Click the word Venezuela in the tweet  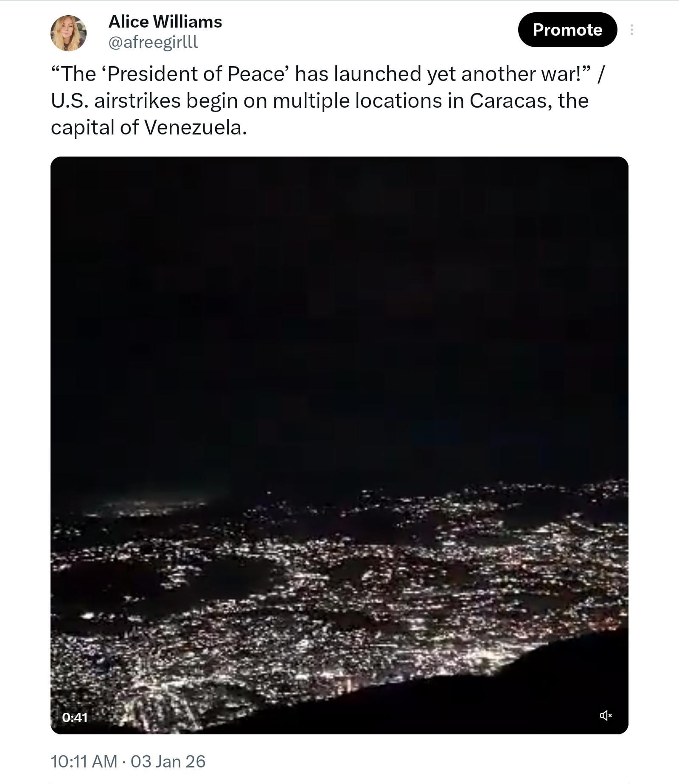coord(195,128)
